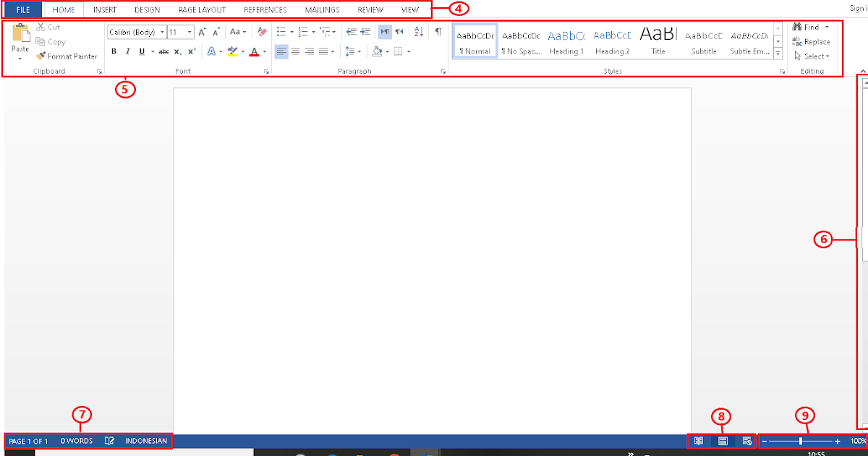Click the Paste clipboard icon
The height and width of the screenshot is (456, 868).
click(x=20, y=33)
